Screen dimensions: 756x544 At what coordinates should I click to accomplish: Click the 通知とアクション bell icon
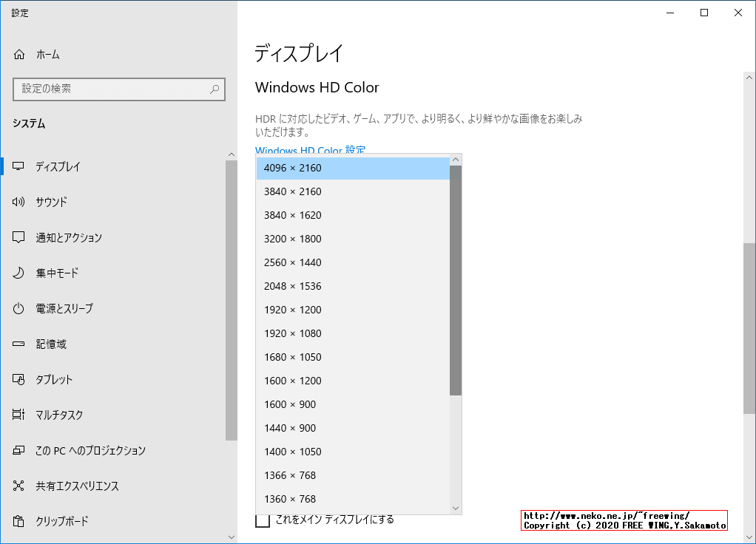point(18,237)
